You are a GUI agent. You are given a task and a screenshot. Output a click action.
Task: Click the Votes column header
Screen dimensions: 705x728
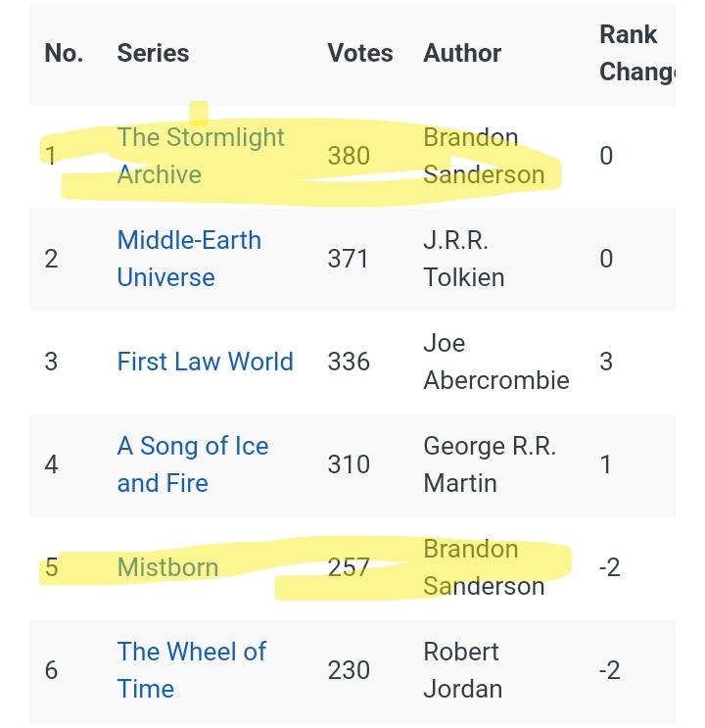pyautogui.click(x=359, y=53)
